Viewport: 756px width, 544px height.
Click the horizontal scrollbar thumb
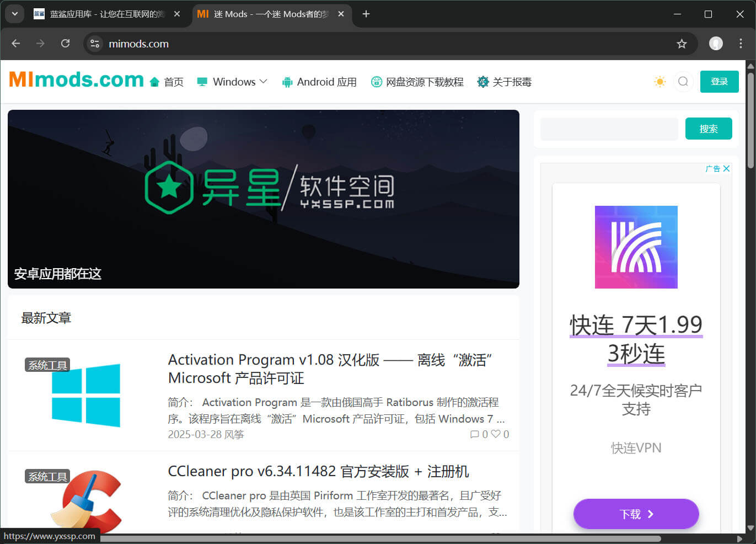[380, 538]
